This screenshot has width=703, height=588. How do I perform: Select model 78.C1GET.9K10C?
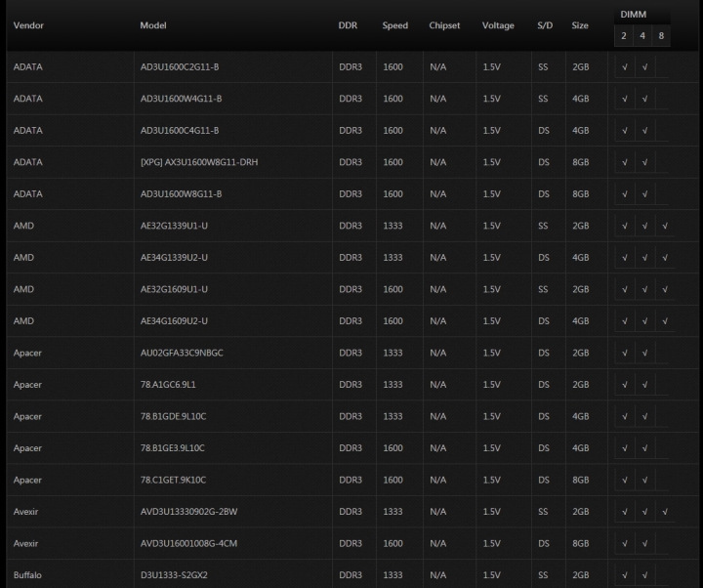173,480
